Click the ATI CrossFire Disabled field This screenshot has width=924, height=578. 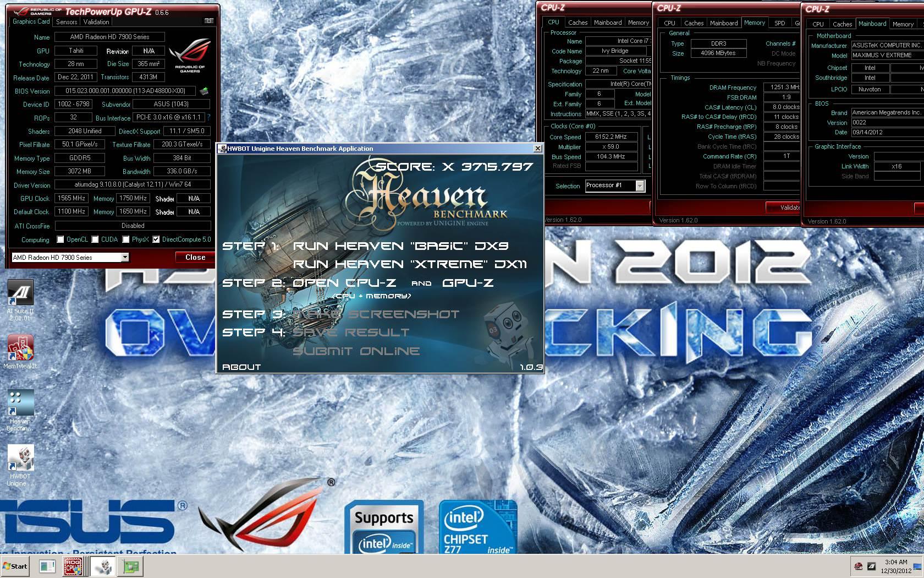point(133,225)
